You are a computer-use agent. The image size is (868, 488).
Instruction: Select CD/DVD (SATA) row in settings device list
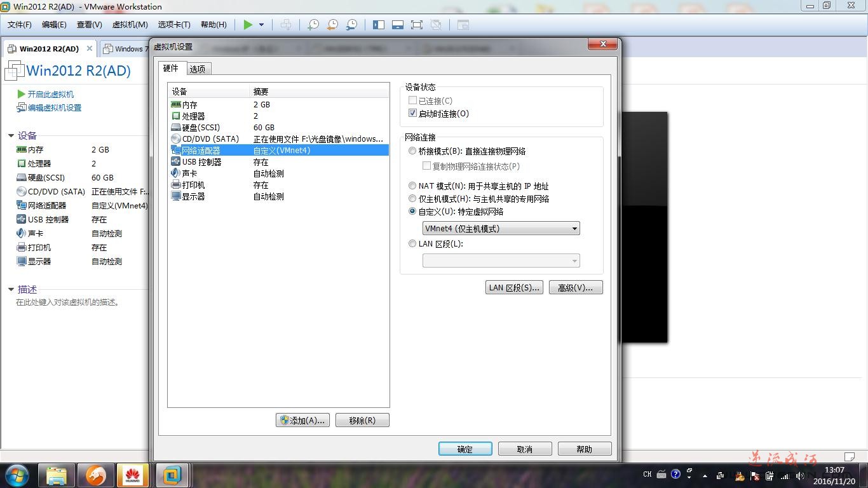278,139
